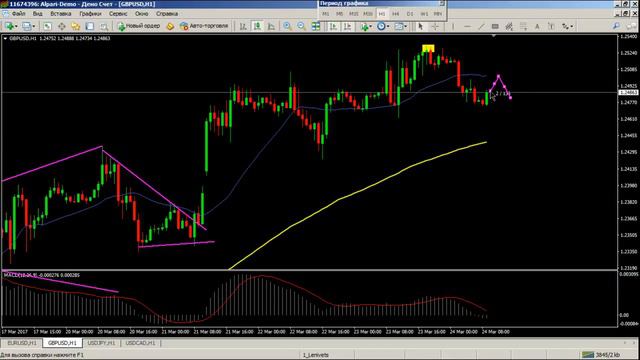Zoom out of the chart
Screen dimensions: 640x360
(x=301, y=26)
